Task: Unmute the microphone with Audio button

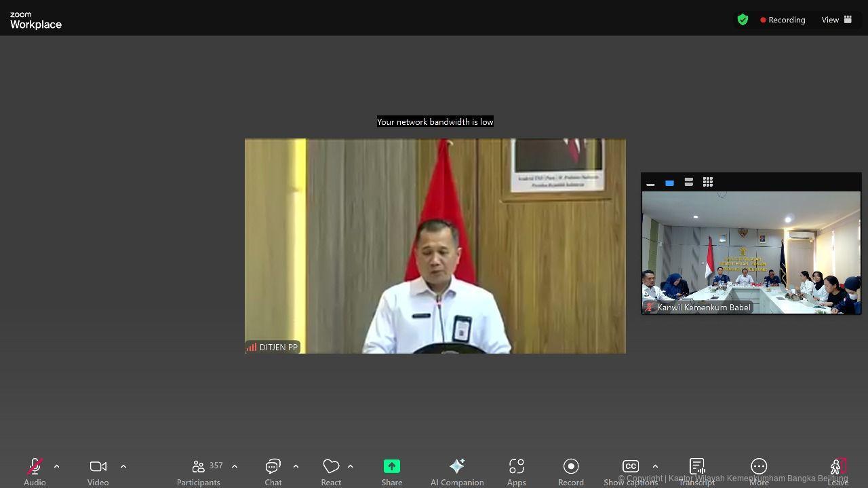Action: (35, 467)
